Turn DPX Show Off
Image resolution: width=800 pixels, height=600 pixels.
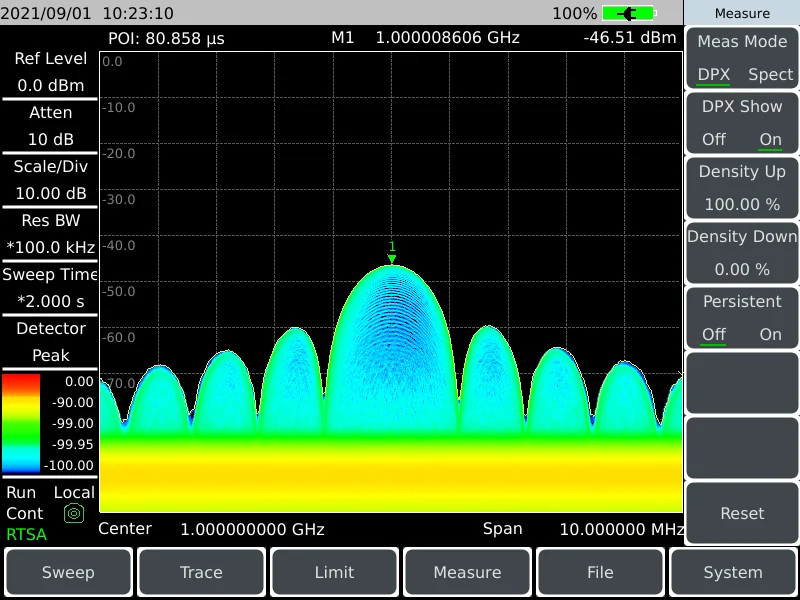pyautogui.click(x=714, y=139)
